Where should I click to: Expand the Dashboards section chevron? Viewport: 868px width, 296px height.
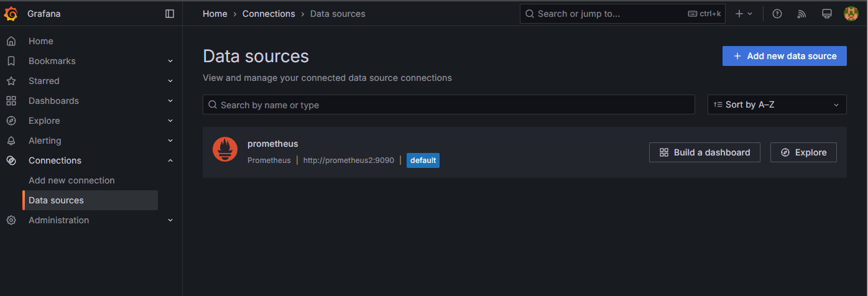[x=170, y=101]
